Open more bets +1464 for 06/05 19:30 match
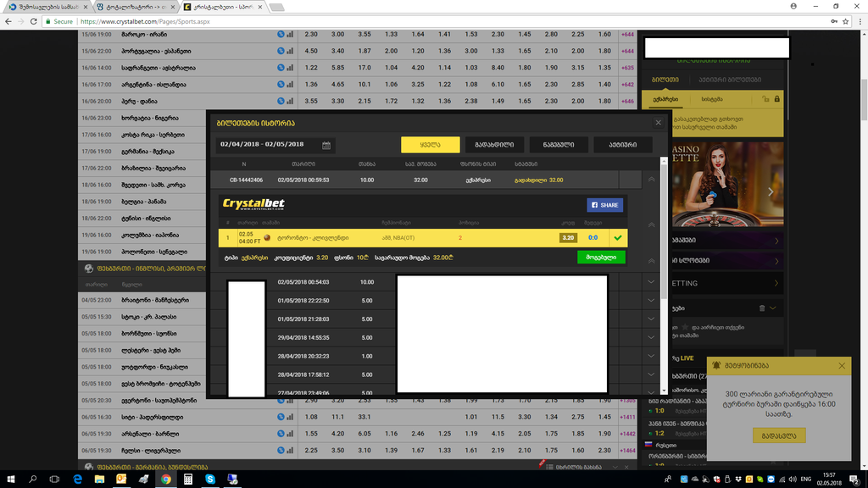This screenshot has height=488, width=868. [628, 451]
